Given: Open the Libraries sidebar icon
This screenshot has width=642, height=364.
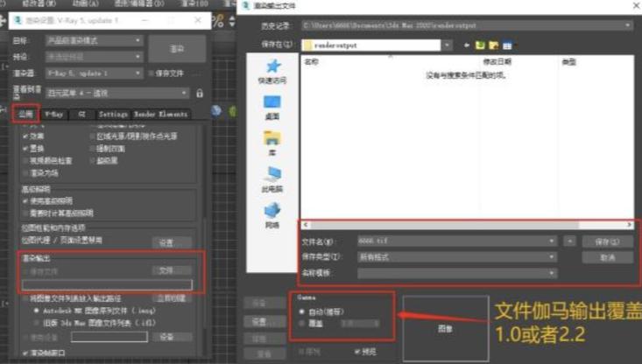Looking at the screenshot, I should point(272,143).
